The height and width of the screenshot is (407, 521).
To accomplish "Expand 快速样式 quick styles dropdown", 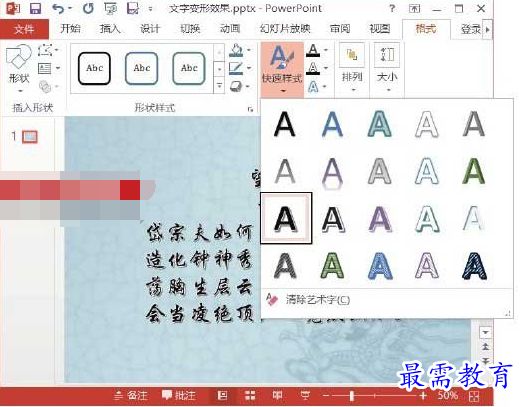I will click(282, 70).
